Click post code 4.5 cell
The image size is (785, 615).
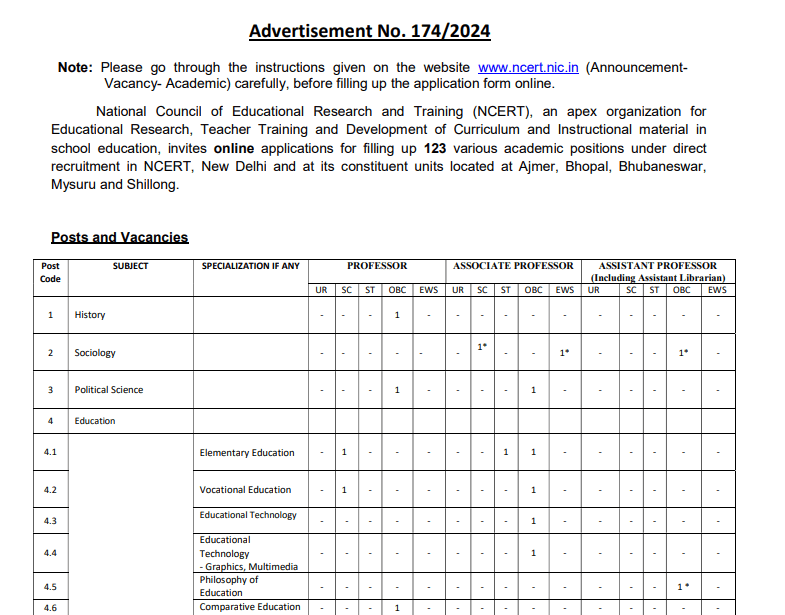tap(50, 586)
